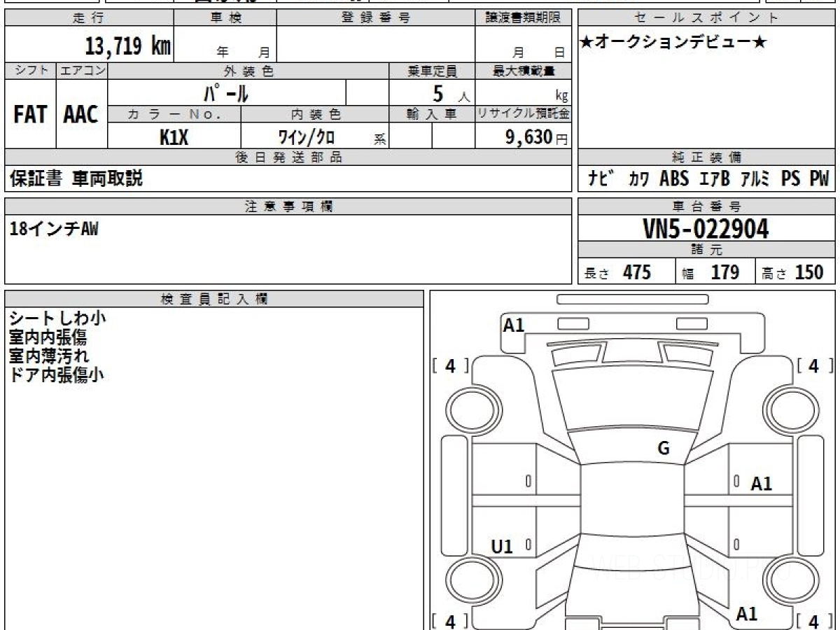
Task: Select the ★オークションデビュー★ sales point text
Action: pos(674,43)
